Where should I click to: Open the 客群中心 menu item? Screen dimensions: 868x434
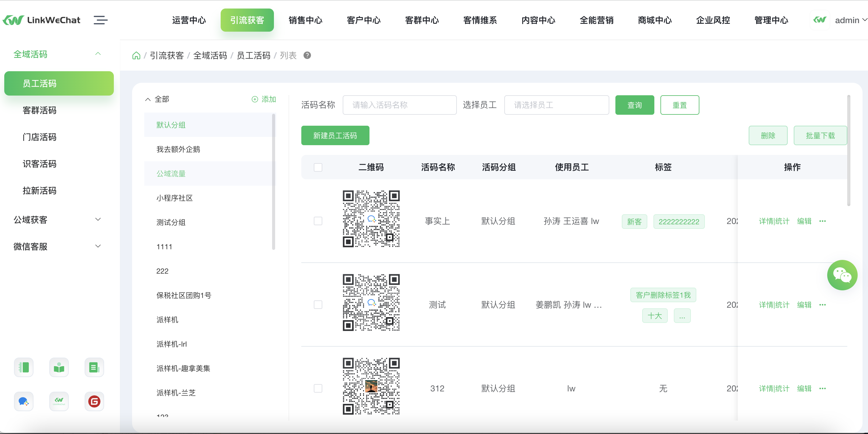(422, 20)
